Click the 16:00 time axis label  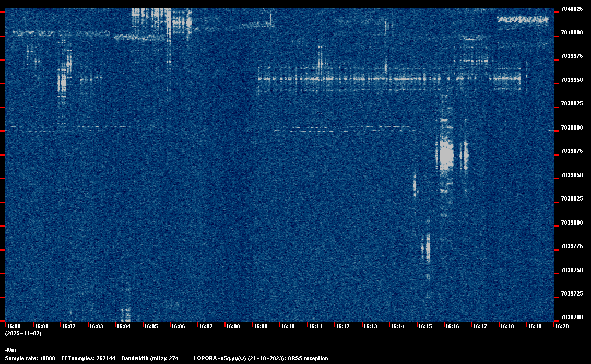coord(14,326)
